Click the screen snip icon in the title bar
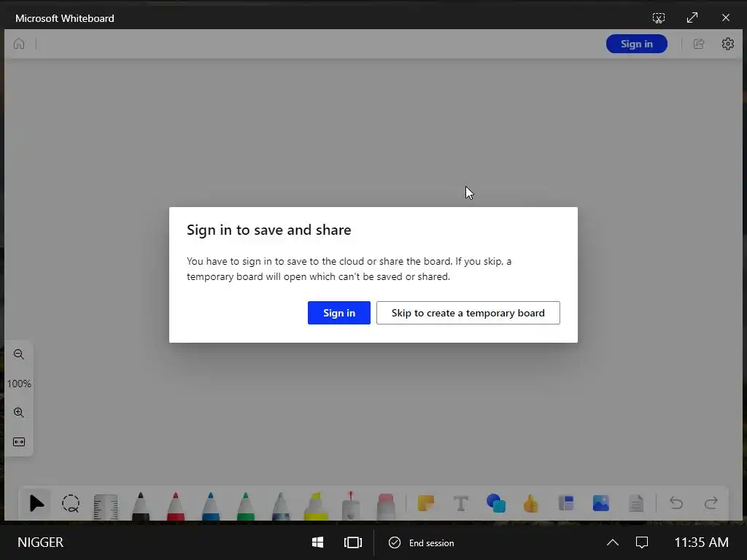This screenshot has width=747, height=560. pos(659,18)
